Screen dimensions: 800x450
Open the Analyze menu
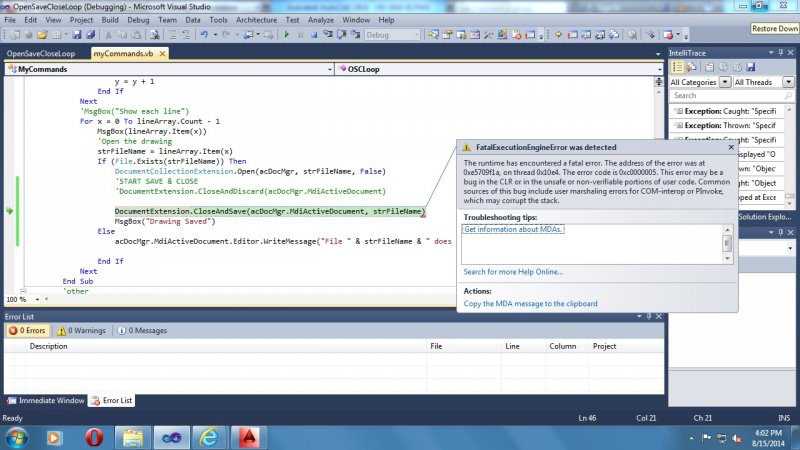(321, 20)
